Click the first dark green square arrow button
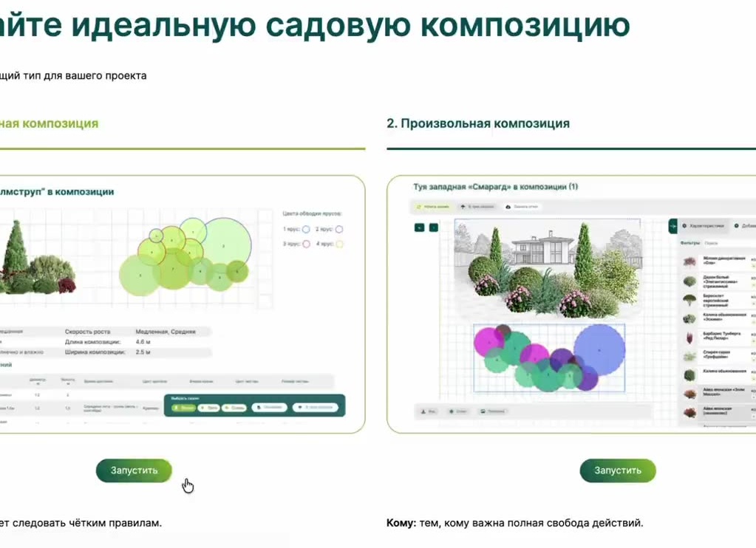Image resolution: width=756 pixels, height=548 pixels. click(x=420, y=227)
